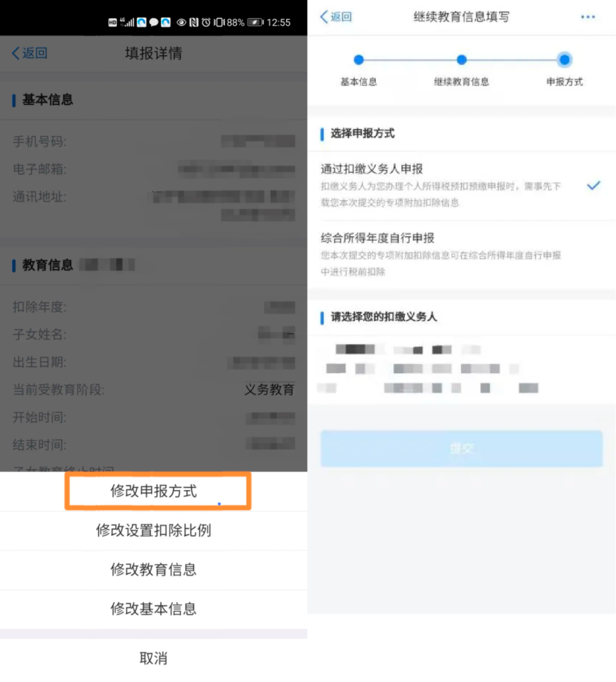Jump to 基本信息 step dot

click(x=358, y=60)
